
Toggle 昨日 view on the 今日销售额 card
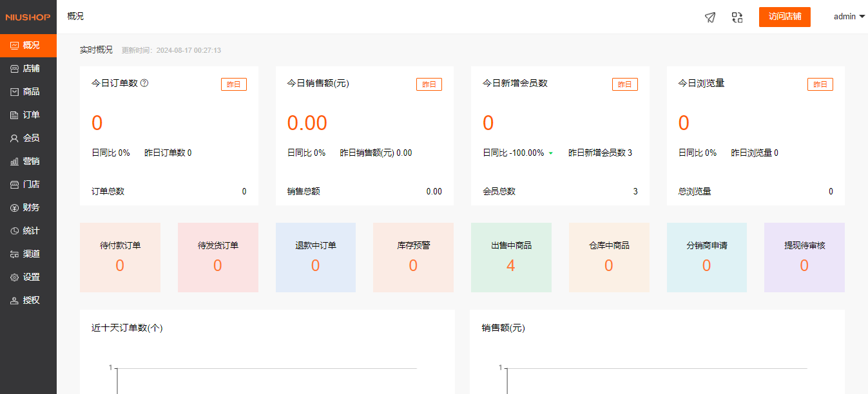click(429, 84)
